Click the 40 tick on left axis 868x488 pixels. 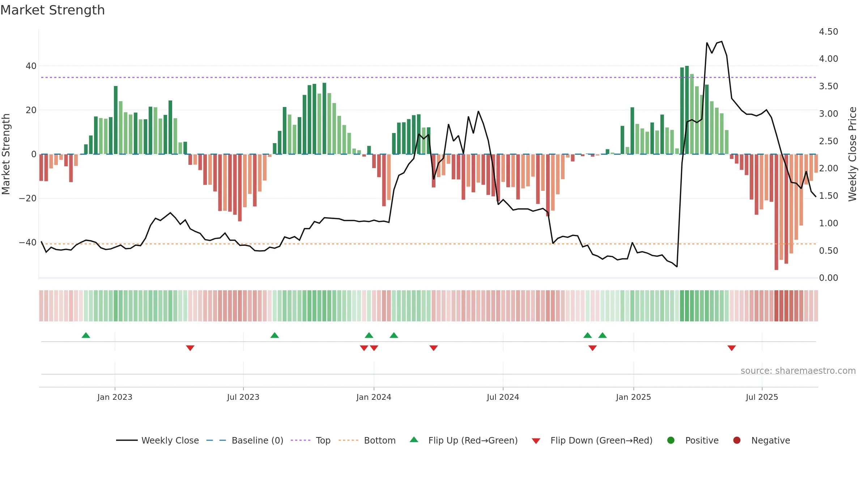[x=31, y=66]
